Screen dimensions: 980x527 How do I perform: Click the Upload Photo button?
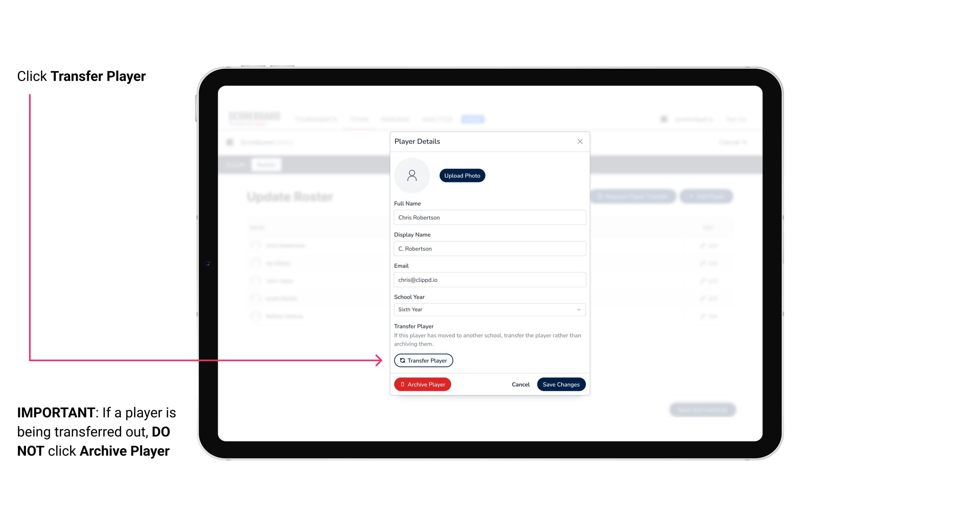pyautogui.click(x=462, y=176)
